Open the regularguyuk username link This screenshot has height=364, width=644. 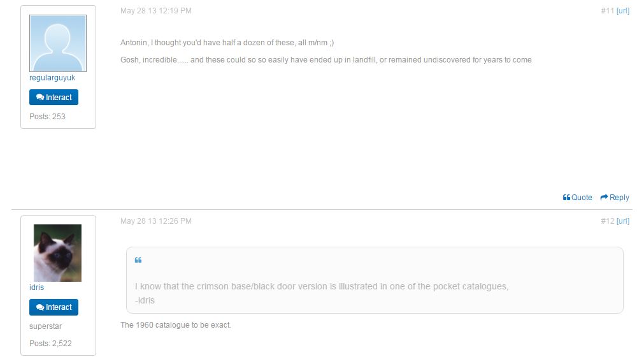52,78
